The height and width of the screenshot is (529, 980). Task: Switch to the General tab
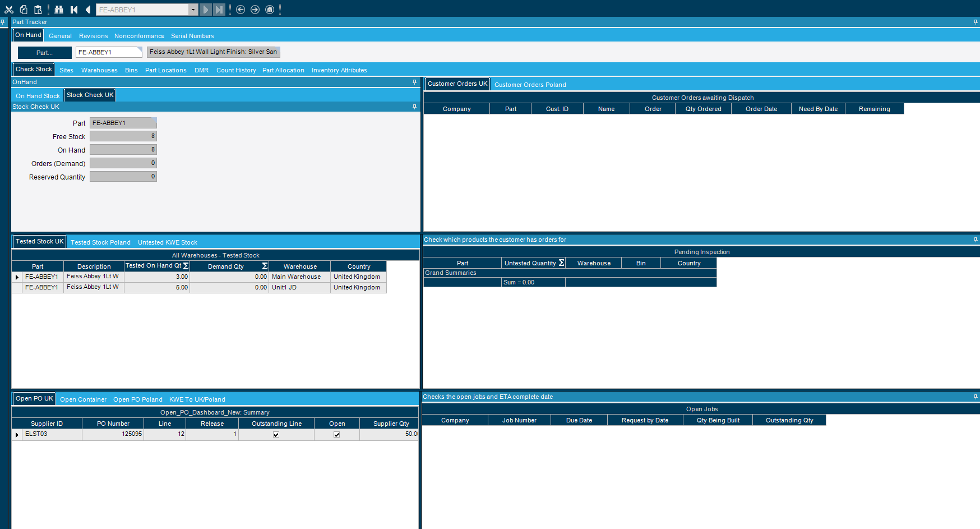60,36
